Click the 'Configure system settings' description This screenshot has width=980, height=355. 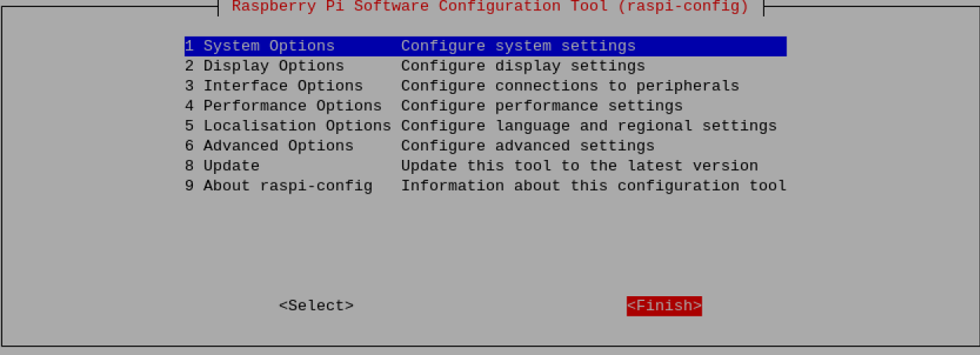[518, 46]
